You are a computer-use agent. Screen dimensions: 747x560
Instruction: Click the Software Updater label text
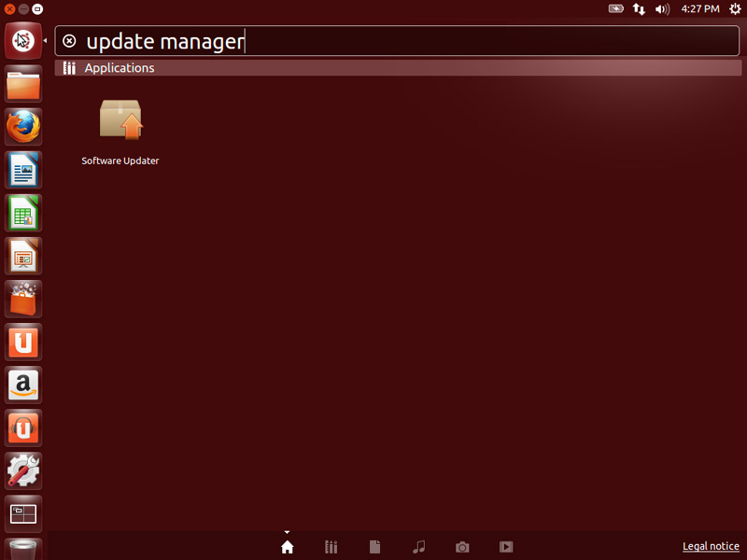tap(120, 161)
